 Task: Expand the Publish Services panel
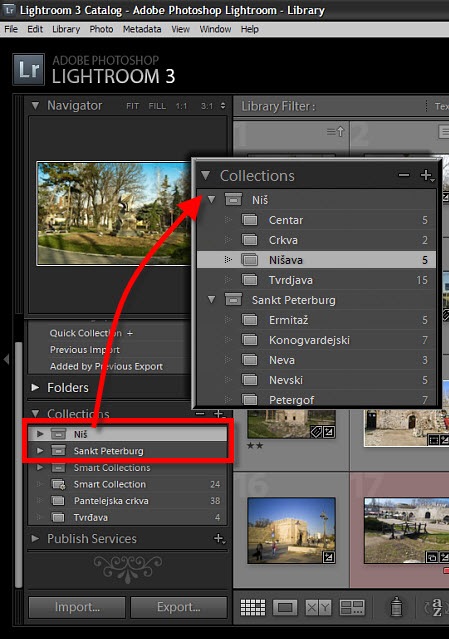coord(35,538)
